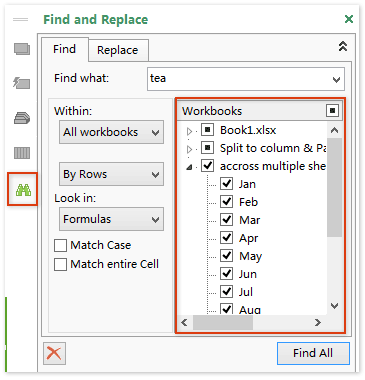Screen dimensions: 365x380
Task: Uncheck the May sheet checkbox
Action: [227, 255]
